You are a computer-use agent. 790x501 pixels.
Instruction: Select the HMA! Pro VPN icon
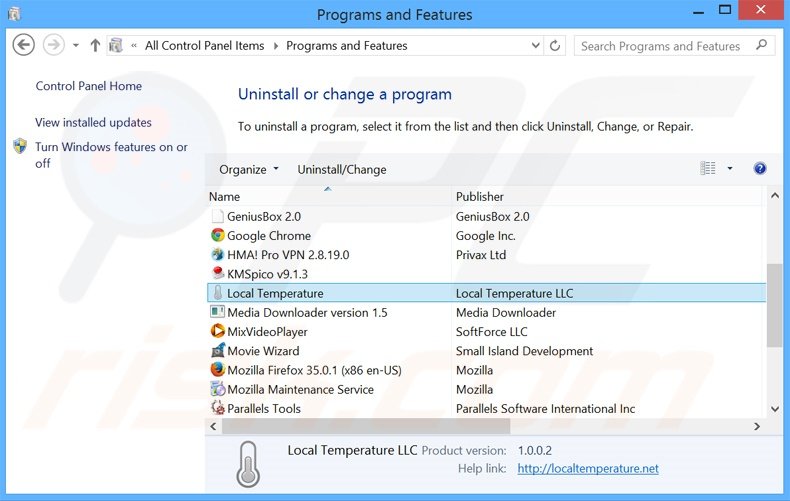pyautogui.click(x=218, y=255)
